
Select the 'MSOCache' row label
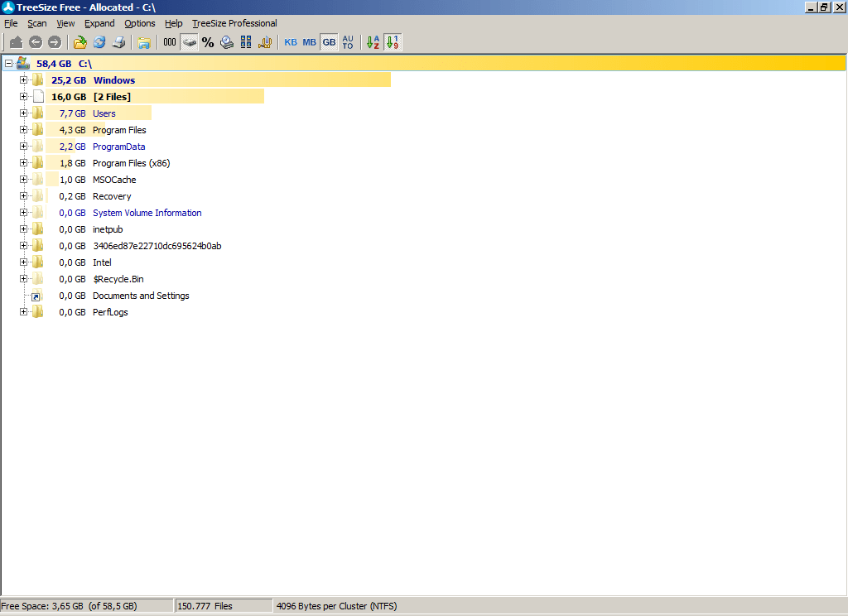coord(114,180)
